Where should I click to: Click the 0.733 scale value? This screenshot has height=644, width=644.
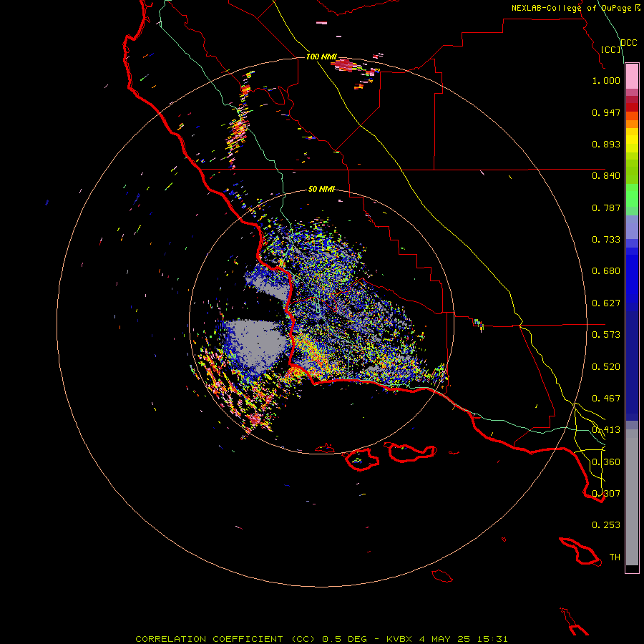pyautogui.click(x=606, y=240)
